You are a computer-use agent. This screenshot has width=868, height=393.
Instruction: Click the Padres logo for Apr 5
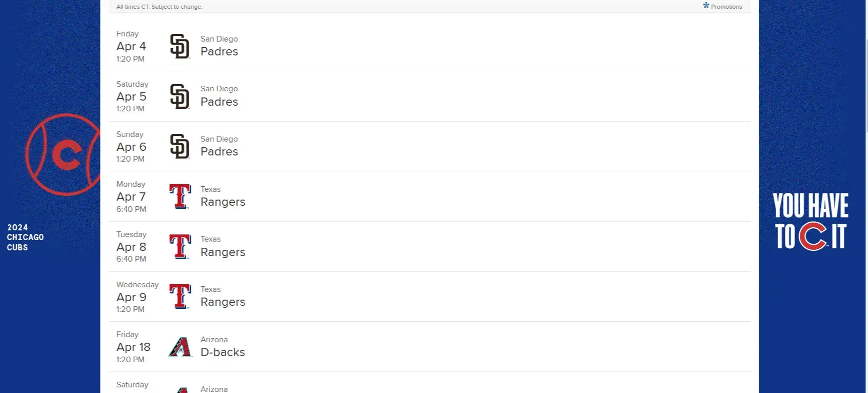[180, 96]
